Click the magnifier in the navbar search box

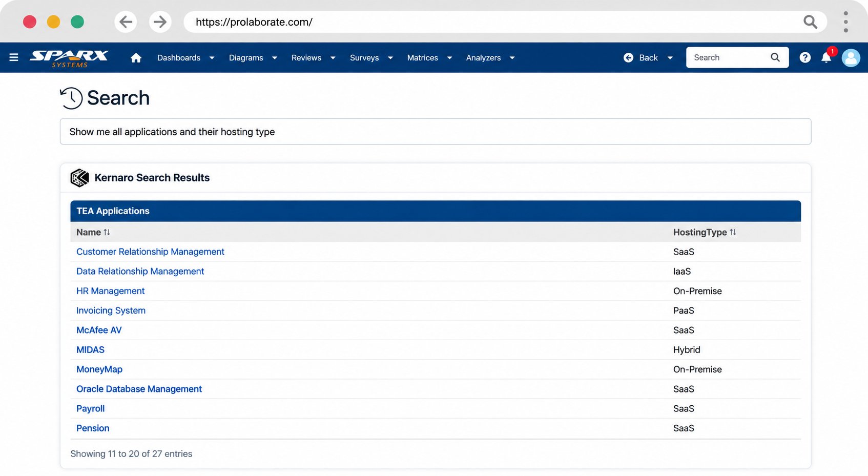pyautogui.click(x=775, y=57)
